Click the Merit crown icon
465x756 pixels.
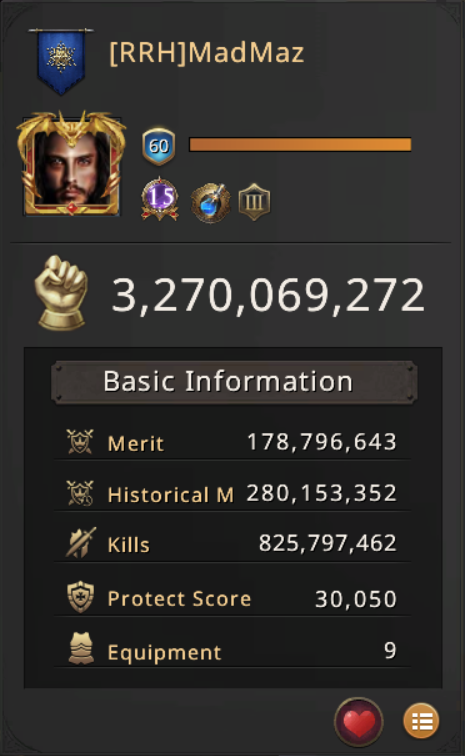click(80, 442)
